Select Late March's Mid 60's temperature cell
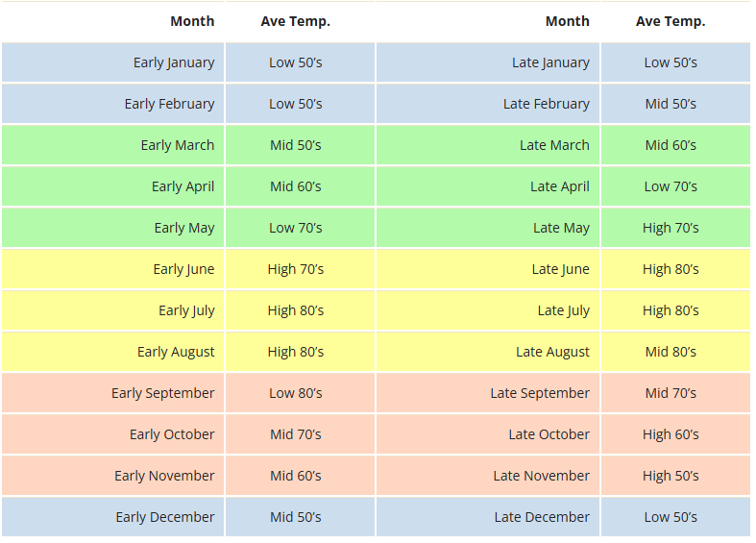756x543 pixels. coord(675,145)
